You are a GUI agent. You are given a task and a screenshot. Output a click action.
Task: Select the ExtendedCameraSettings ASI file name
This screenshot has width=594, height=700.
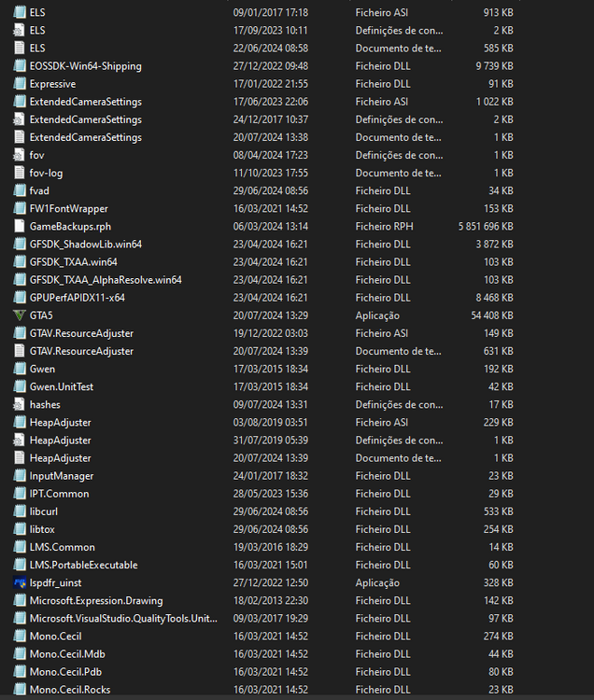pos(85,102)
